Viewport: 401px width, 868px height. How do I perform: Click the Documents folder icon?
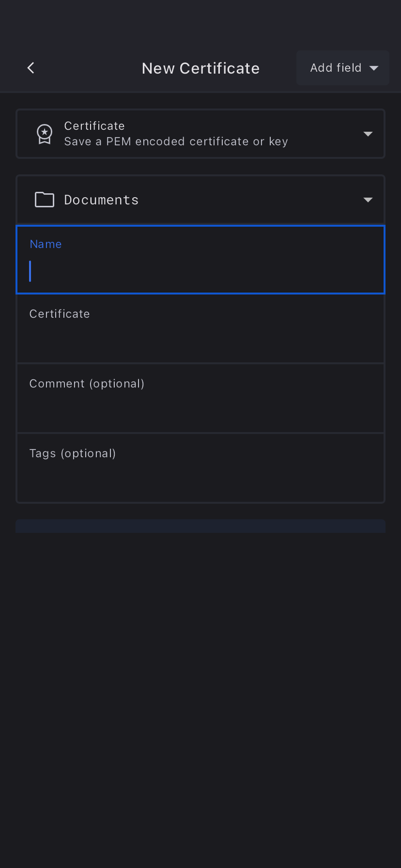pyautogui.click(x=45, y=200)
